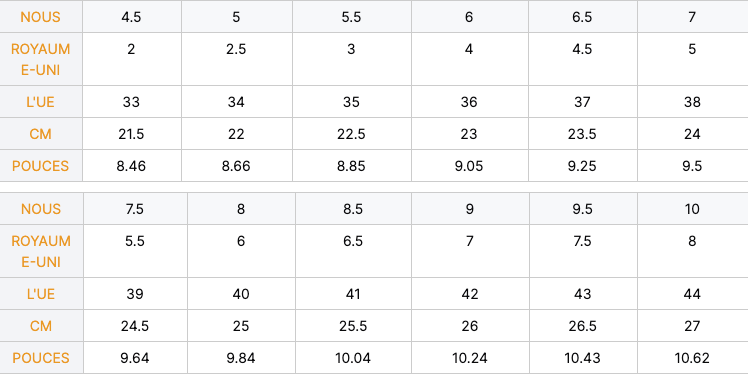Select the EU size 33 cell

tap(132, 102)
